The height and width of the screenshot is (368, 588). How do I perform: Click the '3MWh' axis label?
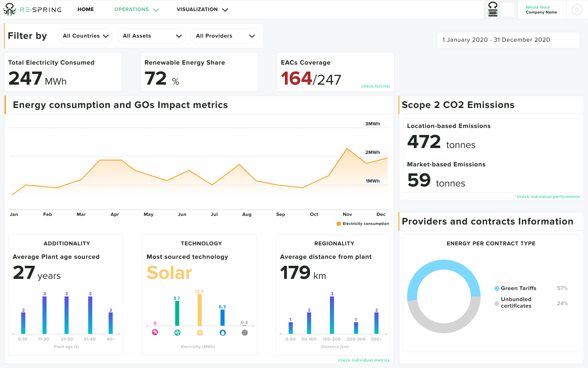[372, 124]
